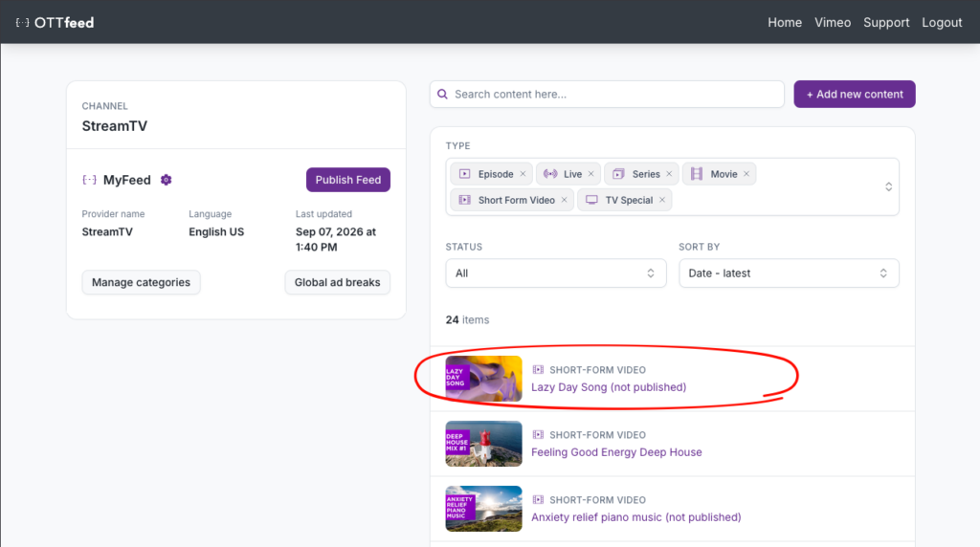Click the StreamTV channel title

(x=115, y=126)
